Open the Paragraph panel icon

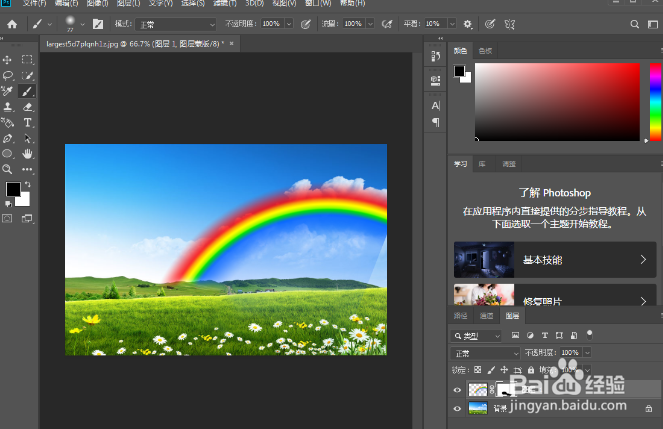click(436, 123)
